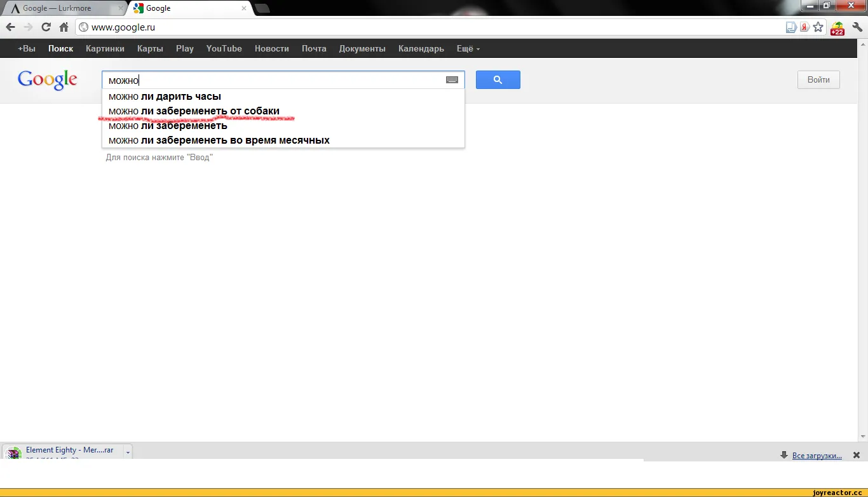Click the blue magnifier search button
Image resolution: width=868 pixels, height=497 pixels.
click(498, 79)
